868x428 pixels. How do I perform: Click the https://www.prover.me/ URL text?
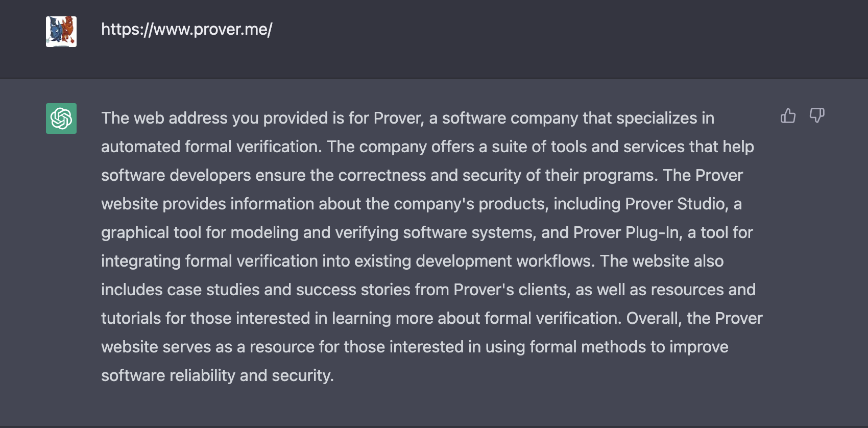point(187,29)
